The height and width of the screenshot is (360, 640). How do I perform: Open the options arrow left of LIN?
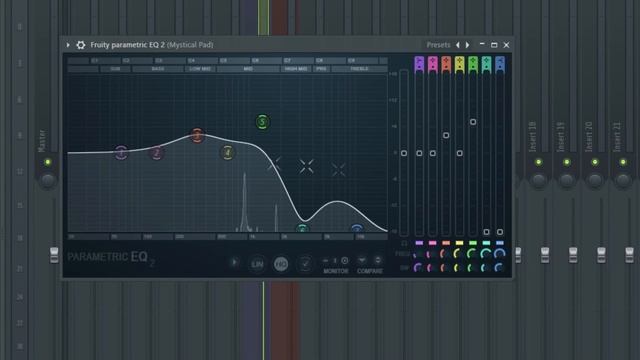tap(234, 262)
